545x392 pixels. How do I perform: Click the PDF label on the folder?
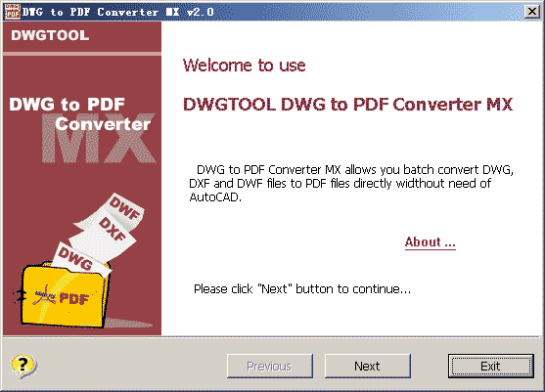click(x=73, y=298)
